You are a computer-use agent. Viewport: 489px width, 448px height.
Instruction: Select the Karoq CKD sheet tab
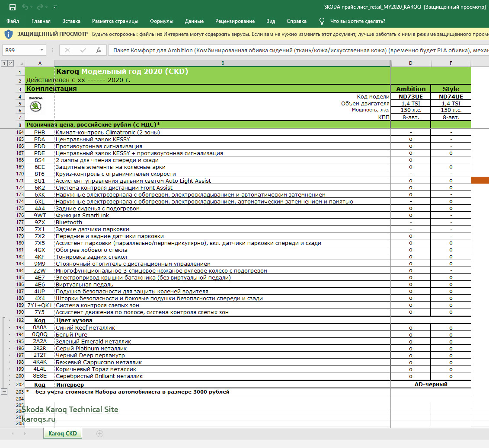63,433
